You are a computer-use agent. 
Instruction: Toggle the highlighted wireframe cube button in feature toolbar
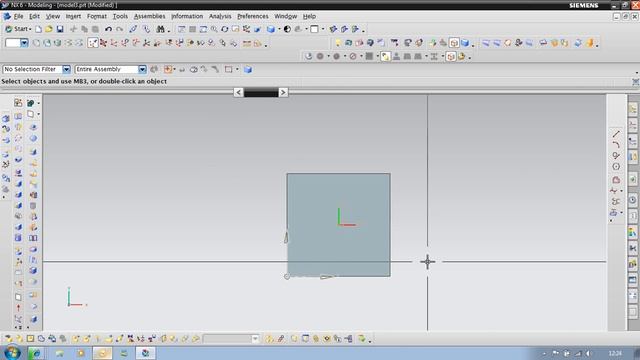coord(454,43)
